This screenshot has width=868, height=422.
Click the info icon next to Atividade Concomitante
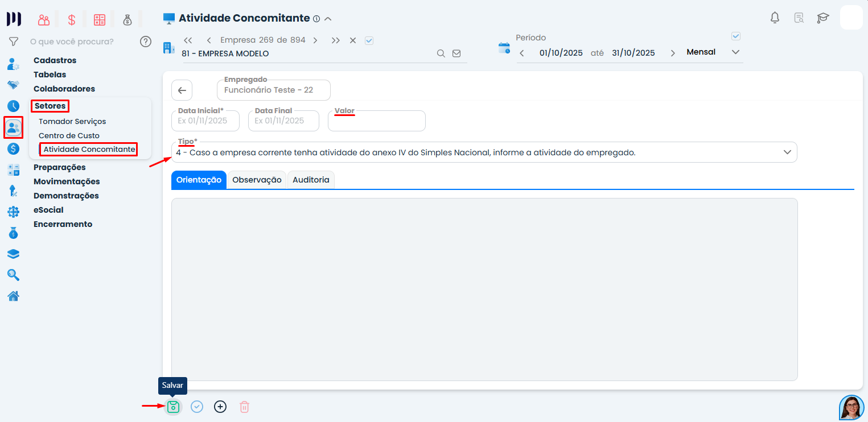[316, 19]
